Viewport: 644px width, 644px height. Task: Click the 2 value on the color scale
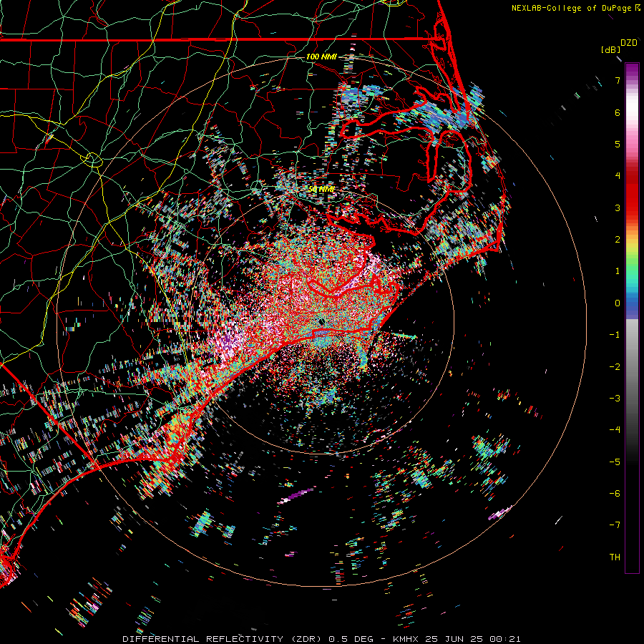pos(618,240)
